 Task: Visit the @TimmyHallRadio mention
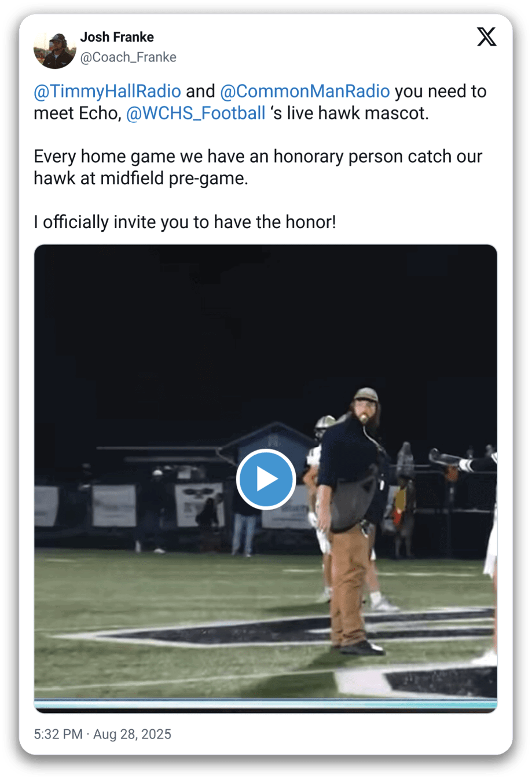[107, 92]
